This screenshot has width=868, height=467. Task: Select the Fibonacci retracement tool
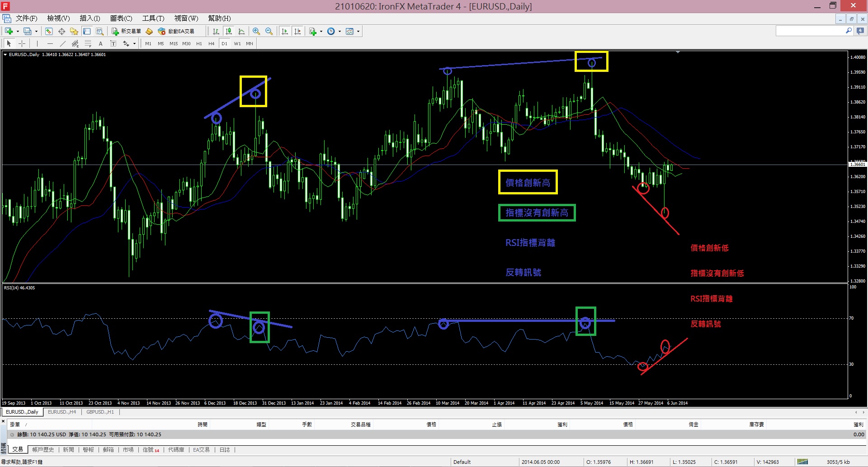[88, 43]
